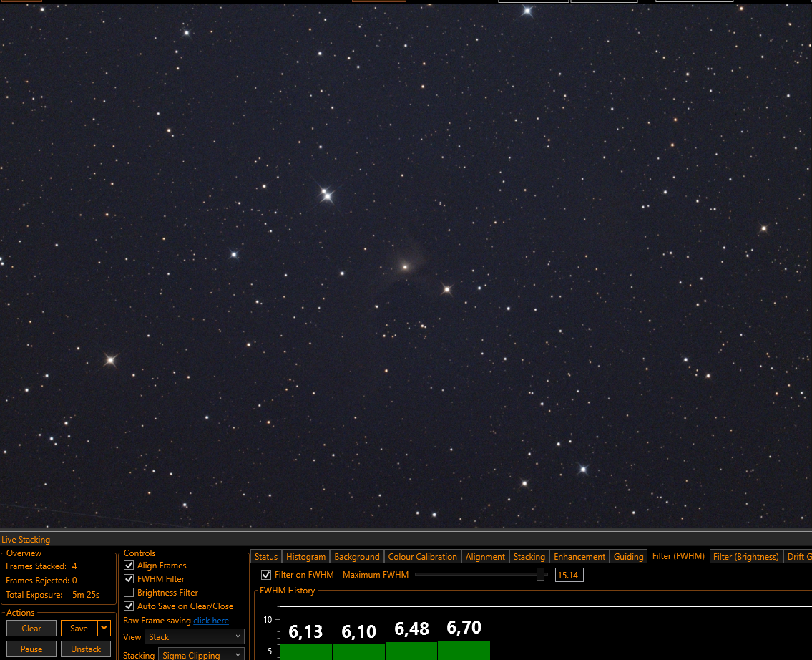Screen dimensions: 812x660
Task: Enable the Brightness Filter checkbox
Action: [x=129, y=592]
